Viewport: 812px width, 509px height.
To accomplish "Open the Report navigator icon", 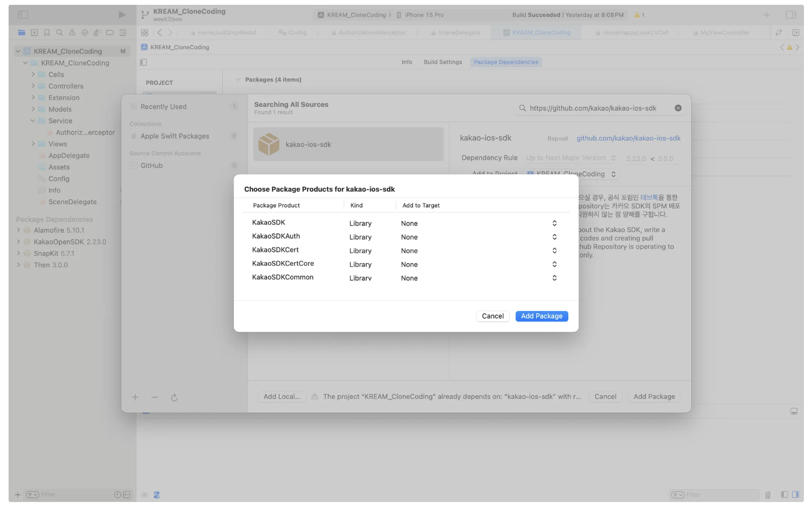I will (x=123, y=33).
